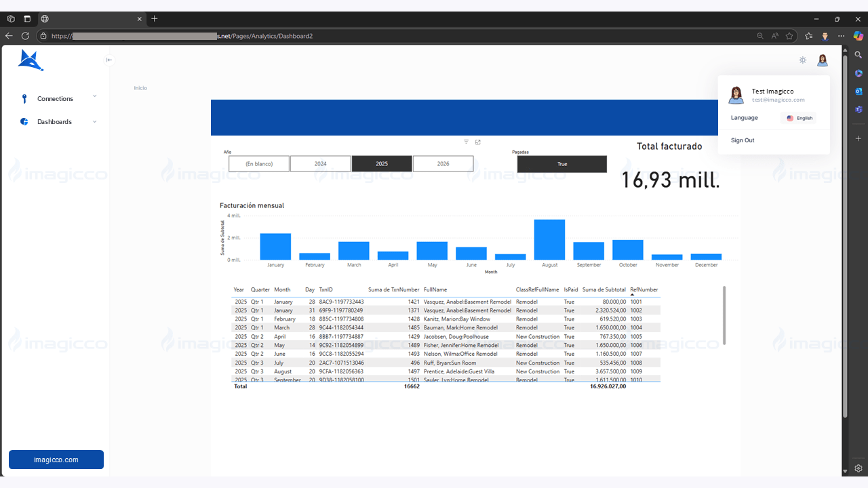The width and height of the screenshot is (868, 488).
Task: Click Sign Out in the user menu
Action: tap(743, 140)
